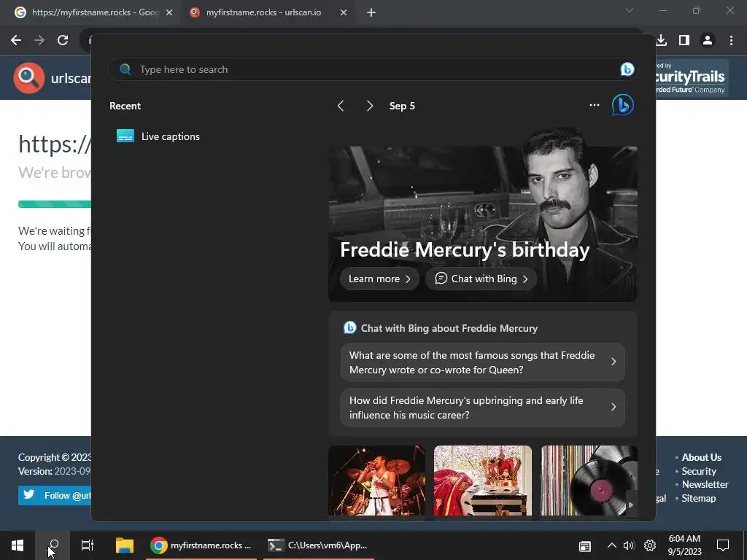Open Sitemap link in urlscan footer
The height and width of the screenshot is (560, 747).
698,498
